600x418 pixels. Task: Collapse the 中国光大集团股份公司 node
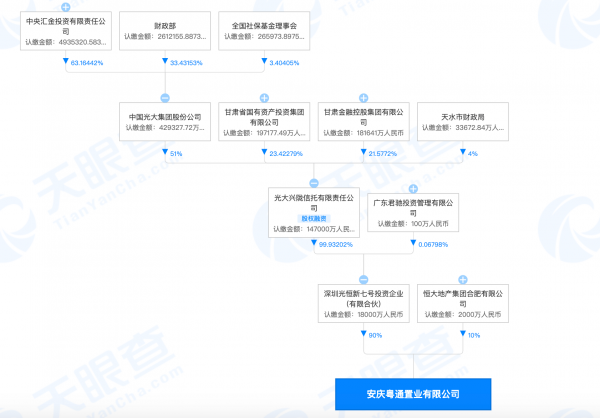(x=165, y=98)
